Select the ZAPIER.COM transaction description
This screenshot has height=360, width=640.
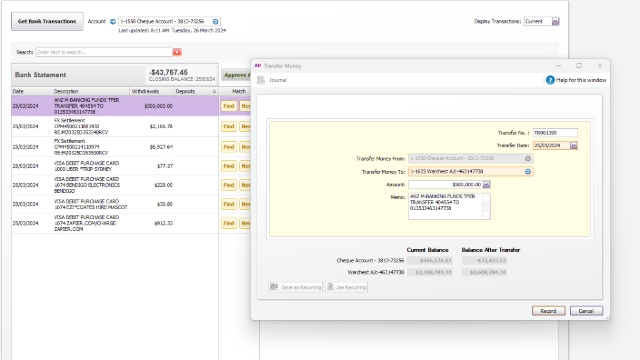[87, 223]
